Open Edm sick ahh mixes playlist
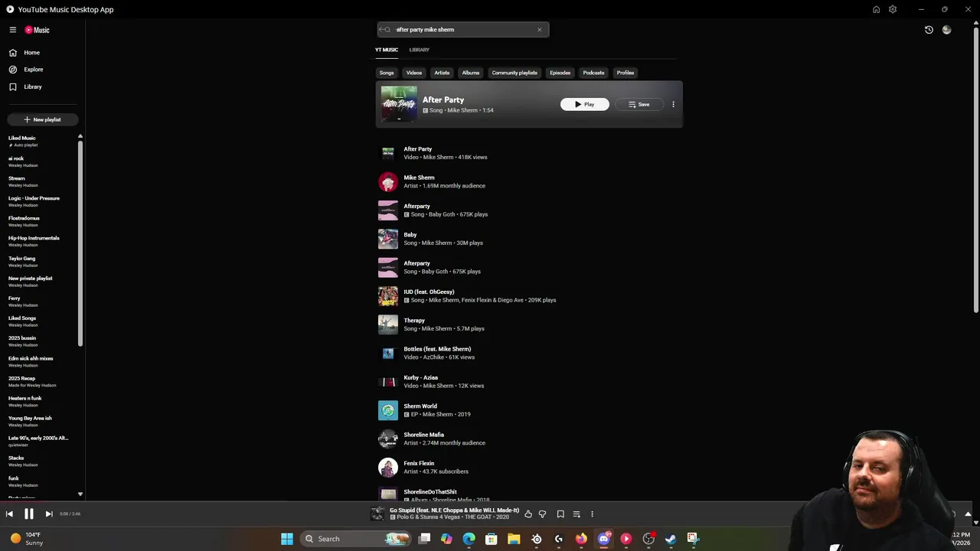Viewport: 980px width, 551px height. pos(40,361)
